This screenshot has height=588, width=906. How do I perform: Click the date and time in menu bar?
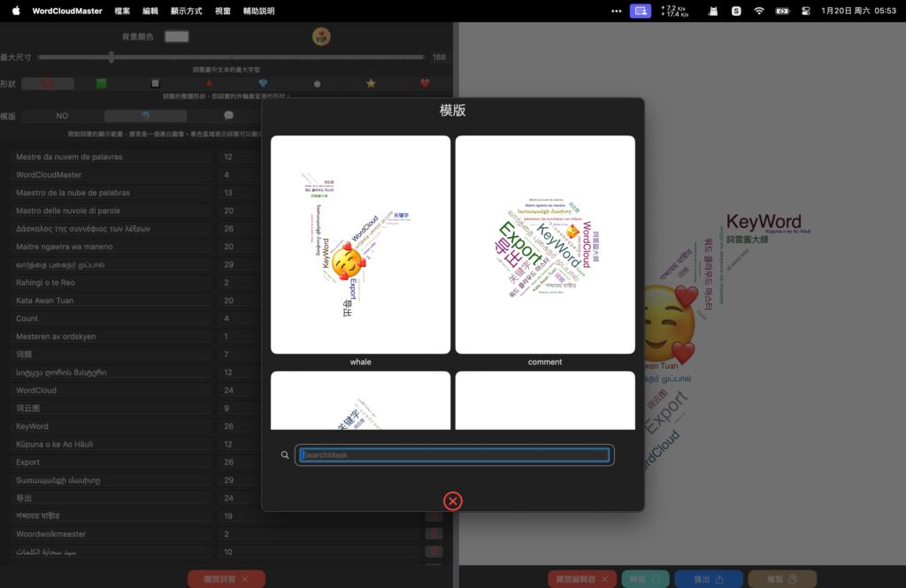click(858, 11)
